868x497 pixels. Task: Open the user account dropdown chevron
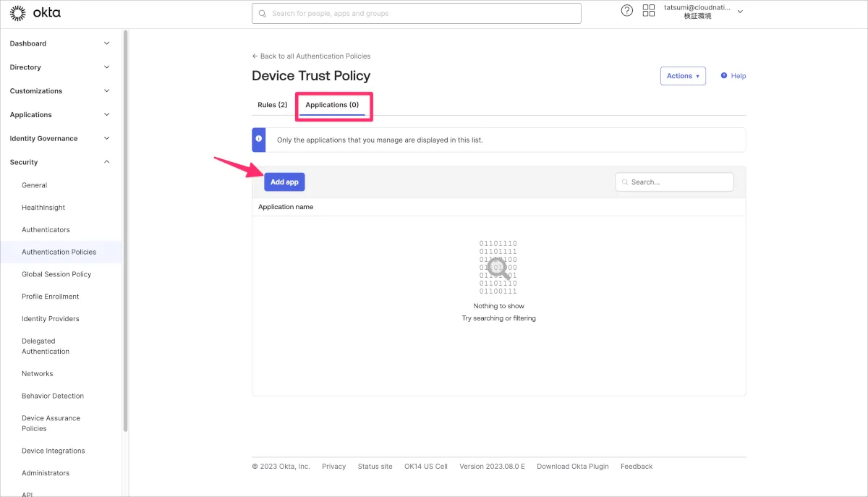pyautogui.click(x=740, y=12)
